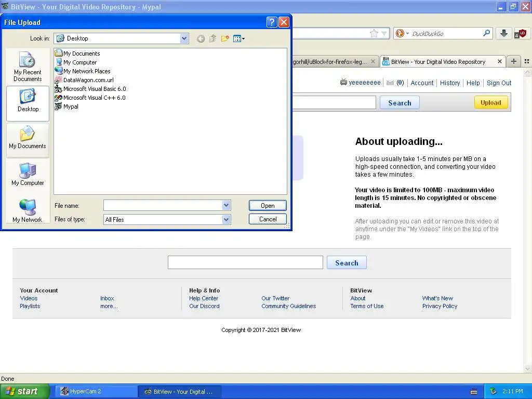Open the yeeeeeeee profile link
Image resolution: width=532 pixels, height=399 pixels.
(x=364, y=83)
